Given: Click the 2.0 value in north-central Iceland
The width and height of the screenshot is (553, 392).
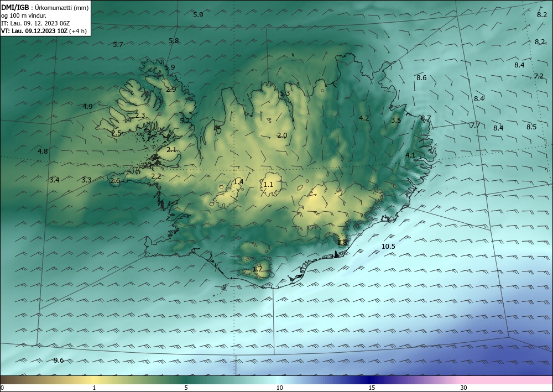Looking at the screenshot, I should tap(282, 135).
